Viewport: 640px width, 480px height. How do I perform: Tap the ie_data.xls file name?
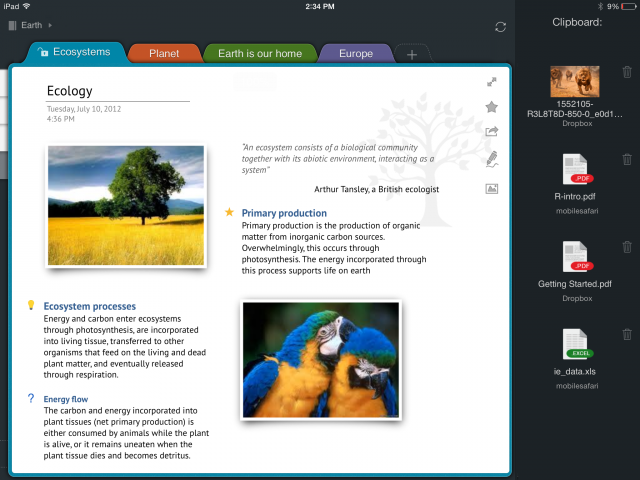[575, 371]
